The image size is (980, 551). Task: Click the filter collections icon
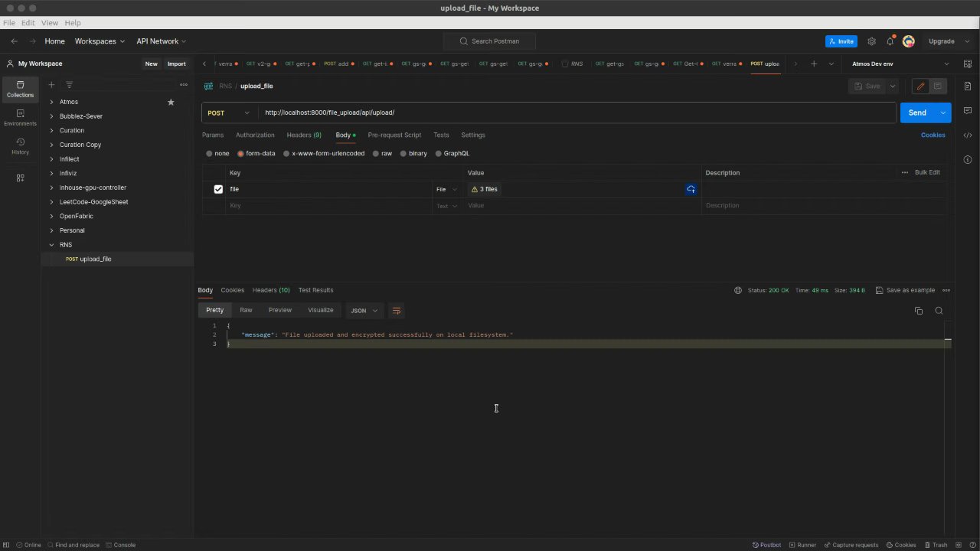[69, 85]
